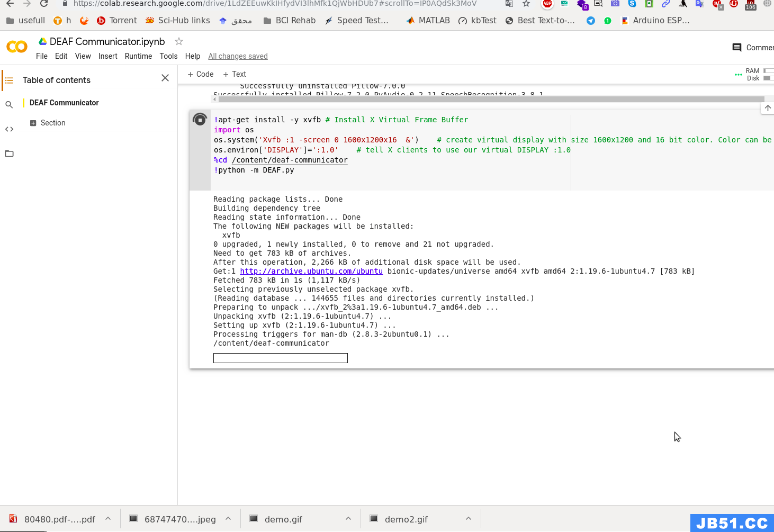Click the browser address bar URL

click(275, 4)
